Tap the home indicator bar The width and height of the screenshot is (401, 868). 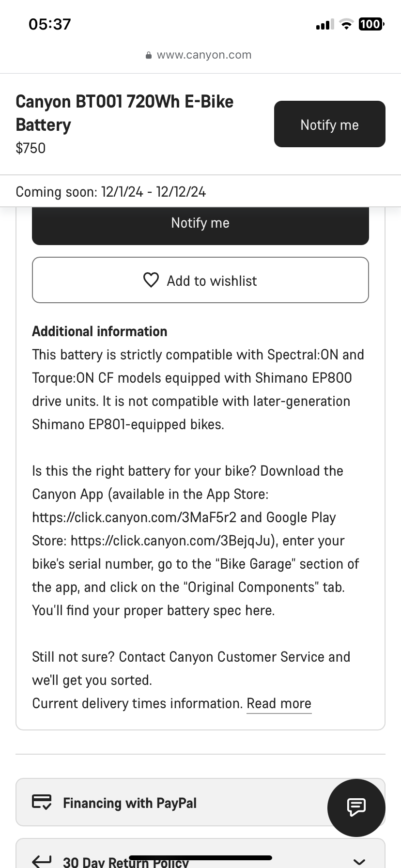(200, 858)
